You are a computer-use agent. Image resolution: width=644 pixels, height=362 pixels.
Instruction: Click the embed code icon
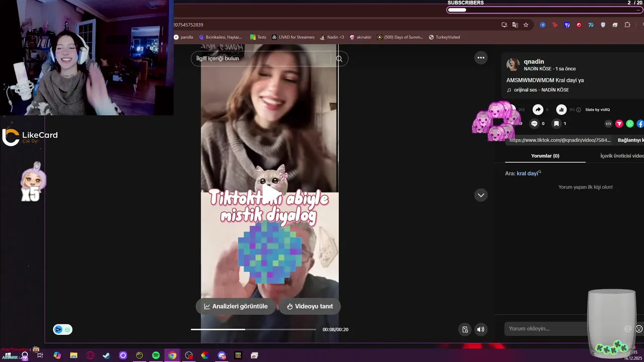pyautogui.click(x=608, y=124)
